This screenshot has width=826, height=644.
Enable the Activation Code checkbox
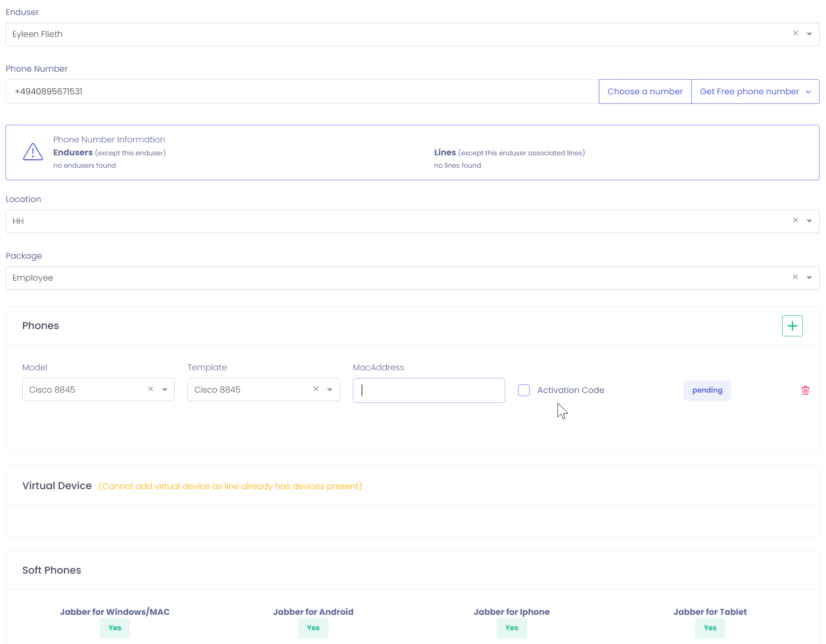(524, 390)
